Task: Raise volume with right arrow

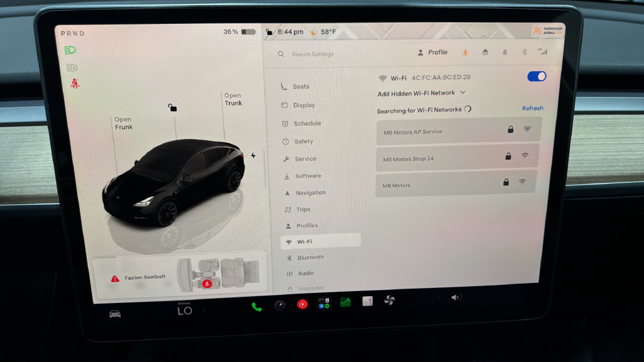Action: click(x=475, y=297)
